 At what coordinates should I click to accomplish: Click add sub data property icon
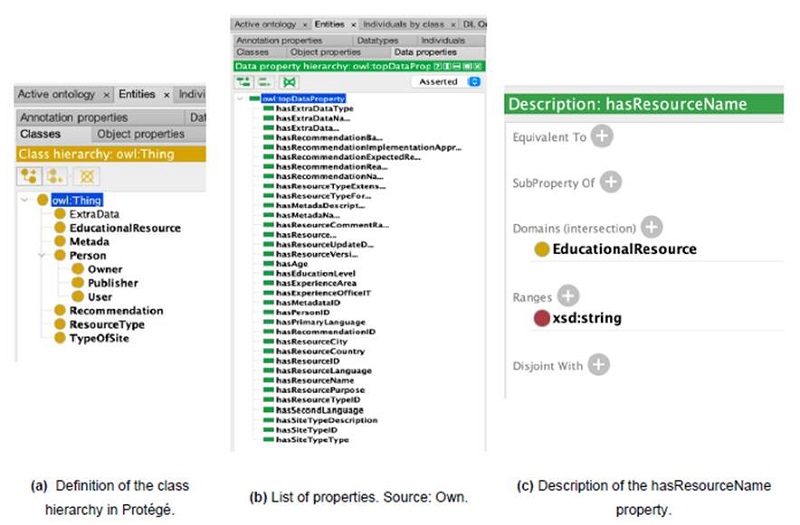tap(243, 82)
